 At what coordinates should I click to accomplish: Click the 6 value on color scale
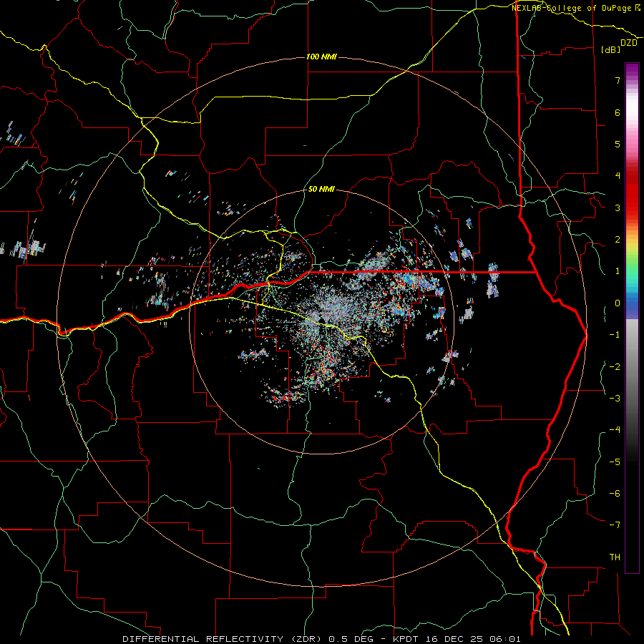[x=618, y=112]
